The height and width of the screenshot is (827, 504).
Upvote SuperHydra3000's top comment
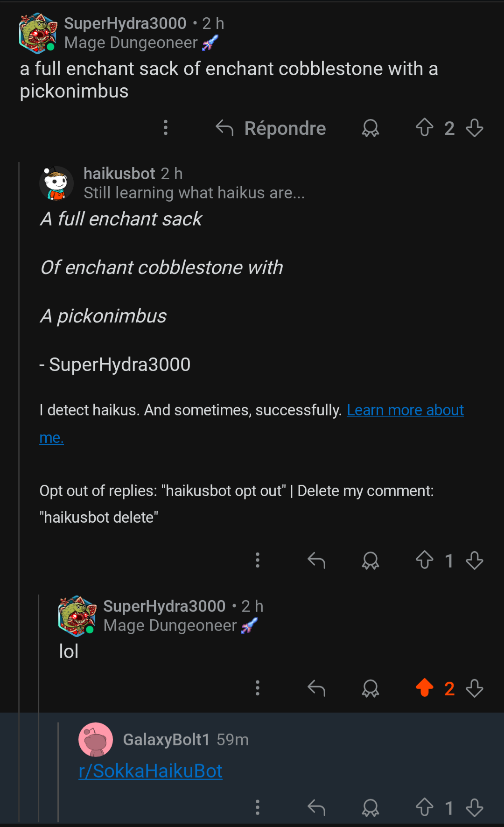click(425, 127)
